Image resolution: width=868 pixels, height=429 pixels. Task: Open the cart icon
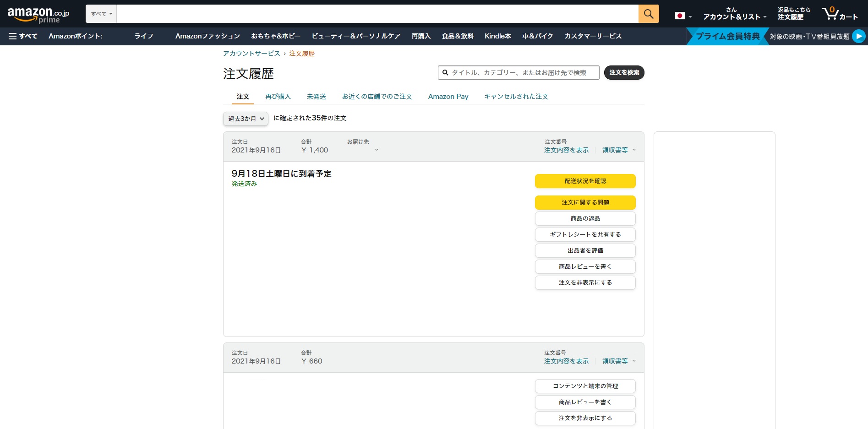tap(839, 14)
